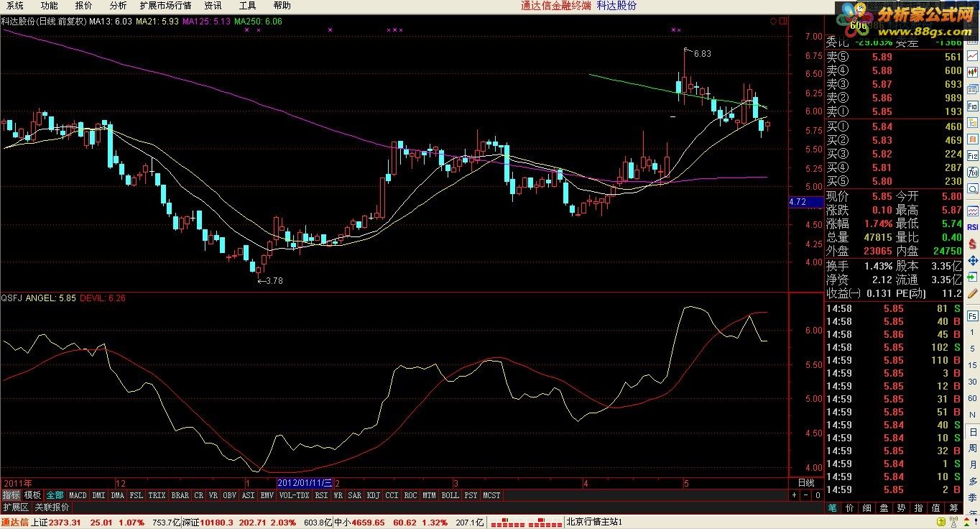This screenshot has width=980, height=529.
Task: Click the red-green arrows status icon
Action: [966, 522]
